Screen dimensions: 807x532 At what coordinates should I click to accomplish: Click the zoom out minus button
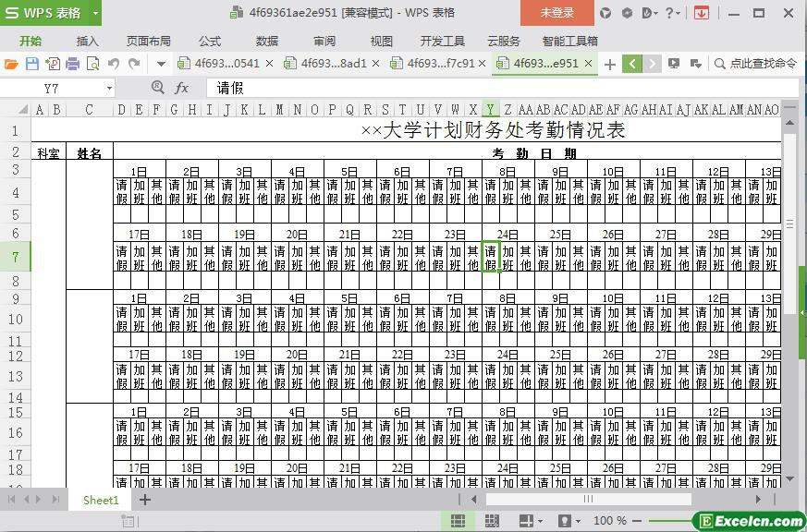click(x=637, y=521)
